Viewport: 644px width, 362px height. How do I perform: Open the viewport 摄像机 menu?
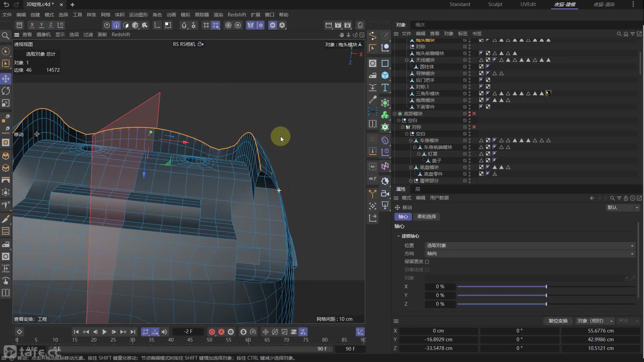44,35
